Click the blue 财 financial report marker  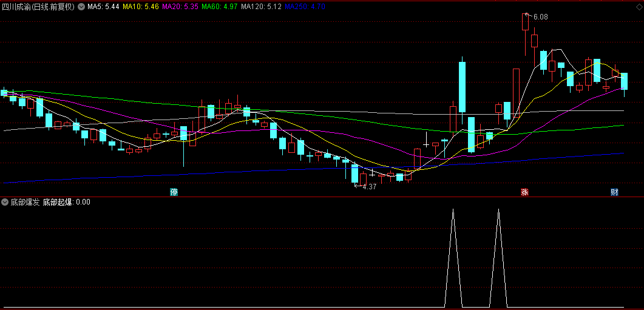click(614, 192)
